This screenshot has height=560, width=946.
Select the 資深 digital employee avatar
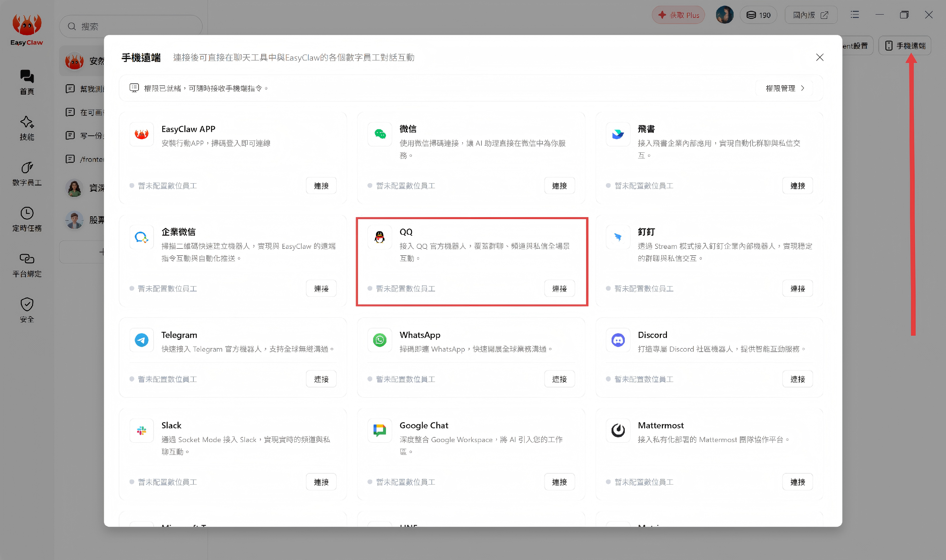[x=74, y=188]
